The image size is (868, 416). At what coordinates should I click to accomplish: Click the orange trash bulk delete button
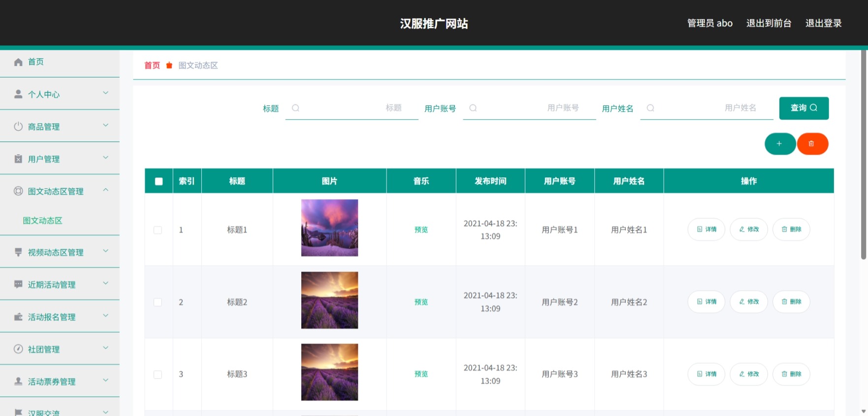coord(812,144)
